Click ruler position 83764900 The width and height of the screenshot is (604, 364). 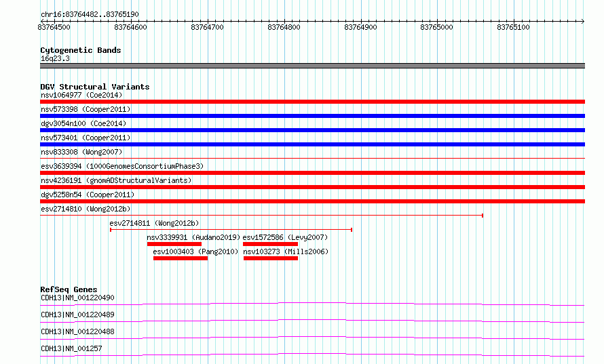coord(360,27)
